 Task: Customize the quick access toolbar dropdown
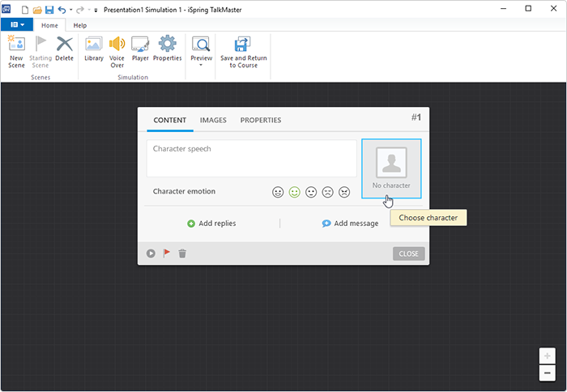coord(96,11)
